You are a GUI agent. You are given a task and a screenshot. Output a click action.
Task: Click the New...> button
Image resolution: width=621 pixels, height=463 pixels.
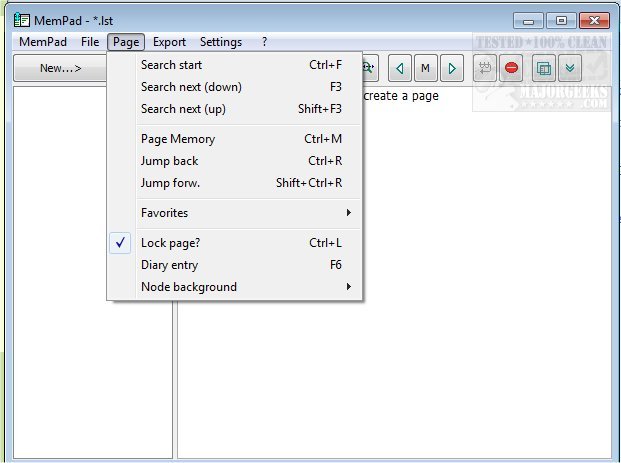tap(60, 68)
